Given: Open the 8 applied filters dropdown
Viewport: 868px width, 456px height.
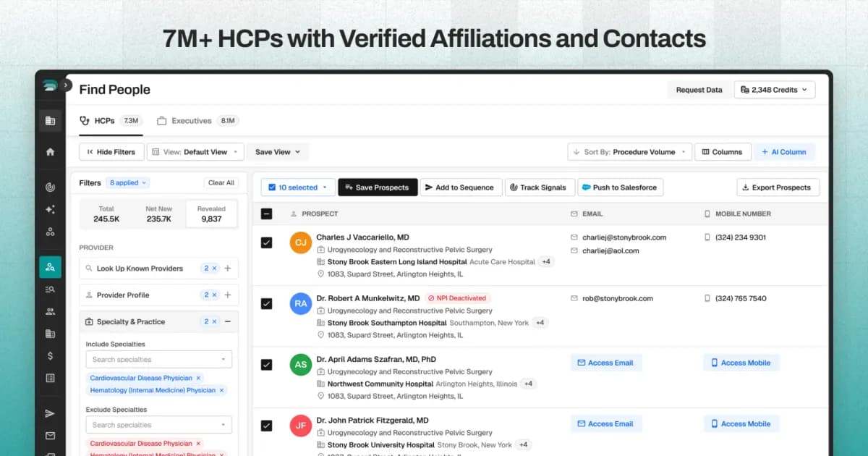Looking at the screenshot, I should click(x=129, y=183).
